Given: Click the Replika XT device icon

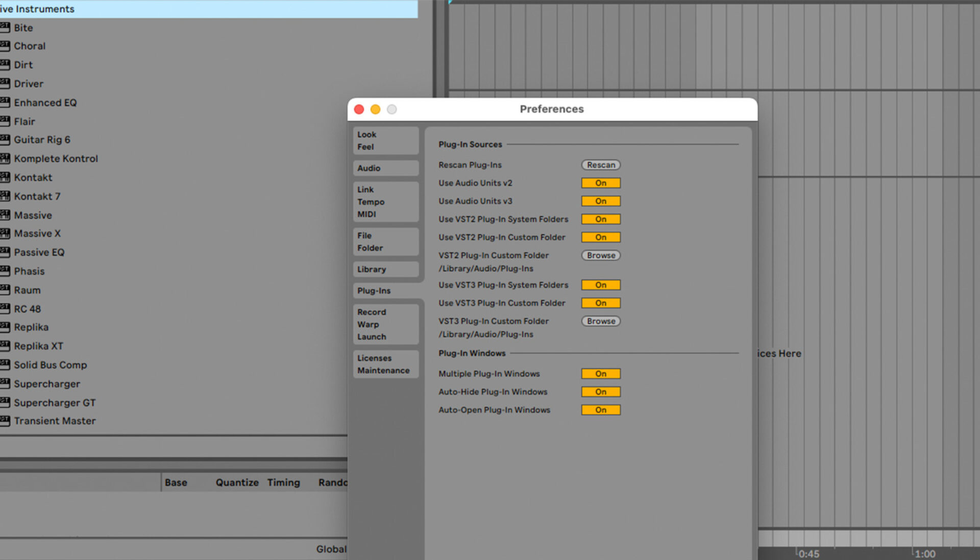Looking at the screenshot, I should [x=6, y=346].
